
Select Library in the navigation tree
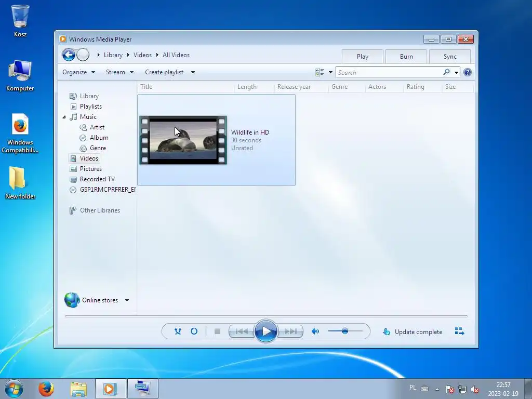pyautogui.click(x=89, y=96)
